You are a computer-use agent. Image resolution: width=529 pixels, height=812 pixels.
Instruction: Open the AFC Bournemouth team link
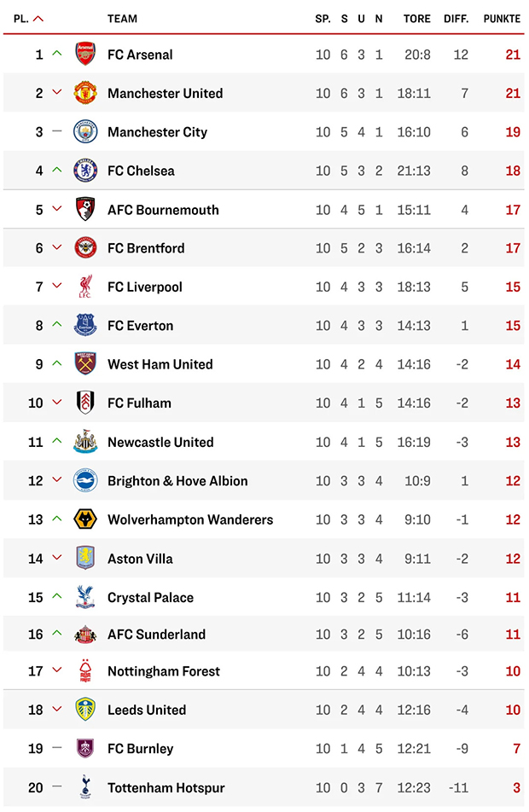pos(163,210)
